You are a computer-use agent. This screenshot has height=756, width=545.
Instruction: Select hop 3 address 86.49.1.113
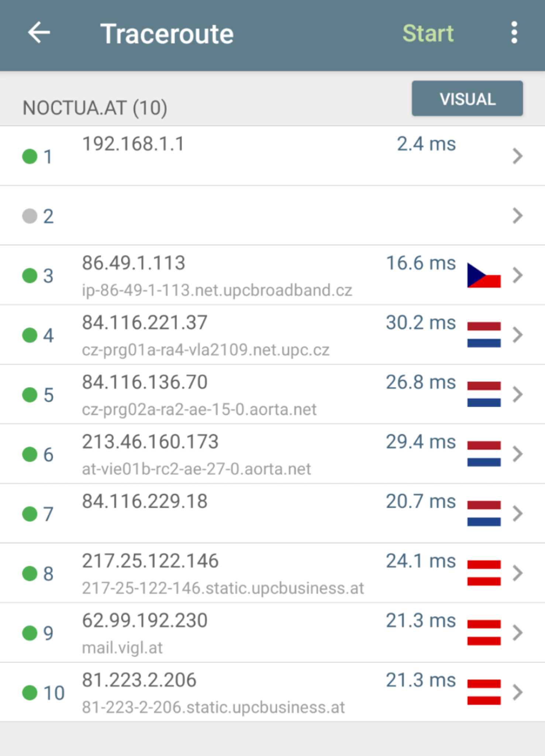(x=134, y=263)
